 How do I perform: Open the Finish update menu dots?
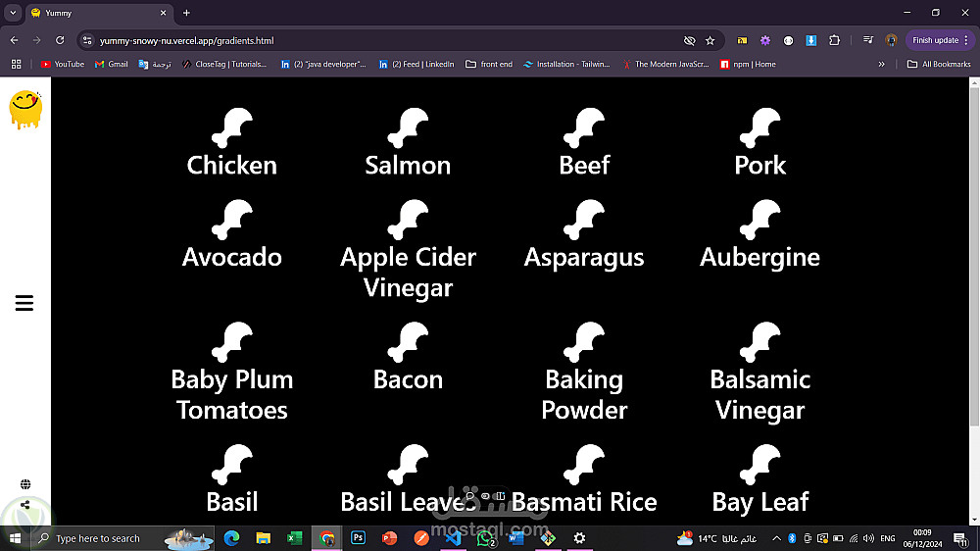966,40
